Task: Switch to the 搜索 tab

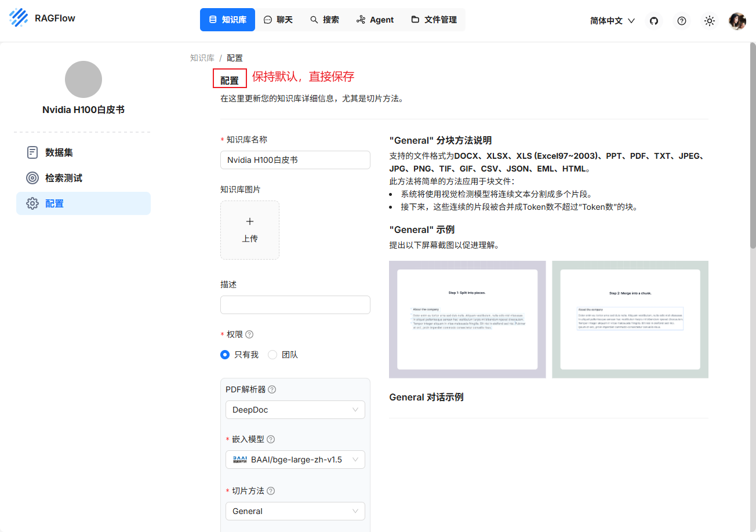Action: (x=325, y=20)
